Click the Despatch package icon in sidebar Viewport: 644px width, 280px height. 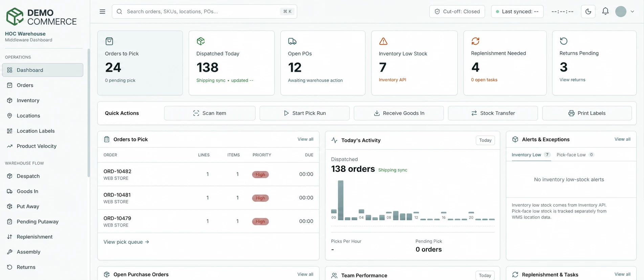click(x=10, y=176)
